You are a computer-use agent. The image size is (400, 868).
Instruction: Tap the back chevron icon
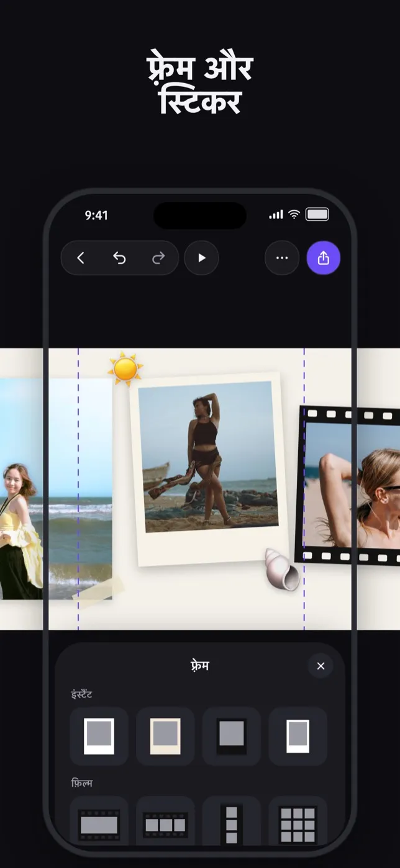click(x=80, y=258)
